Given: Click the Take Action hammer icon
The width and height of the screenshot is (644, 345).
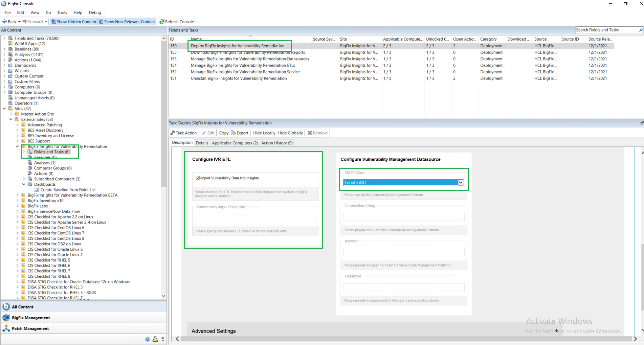Looking at the screenshot, I should (x=173, y=133).
